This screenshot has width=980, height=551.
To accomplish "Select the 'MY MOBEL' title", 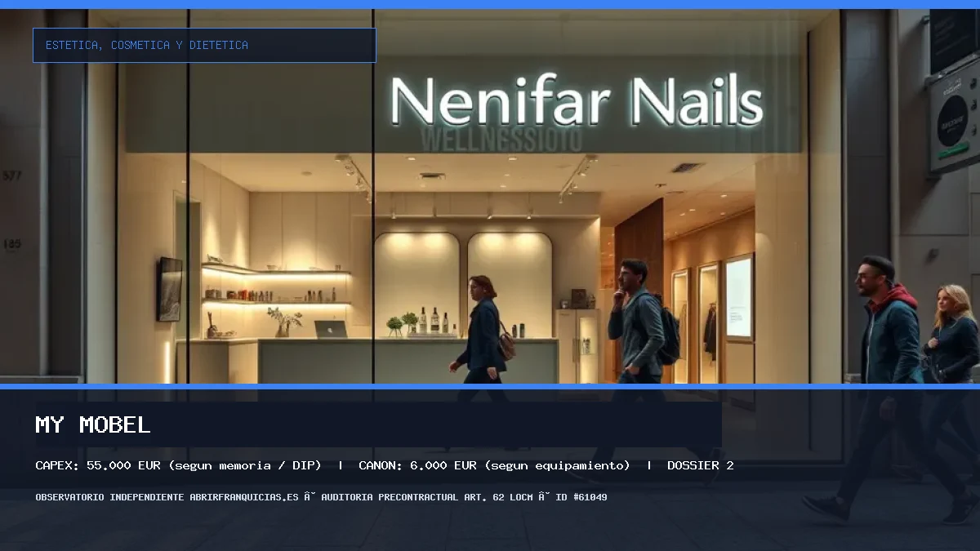I will click(x=93, y=424).
